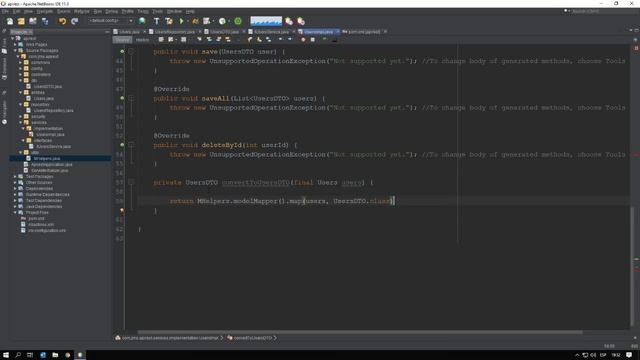Screen dimensions: 640x360
Task: Open the Window menu
Action: [x=174, y=11]
